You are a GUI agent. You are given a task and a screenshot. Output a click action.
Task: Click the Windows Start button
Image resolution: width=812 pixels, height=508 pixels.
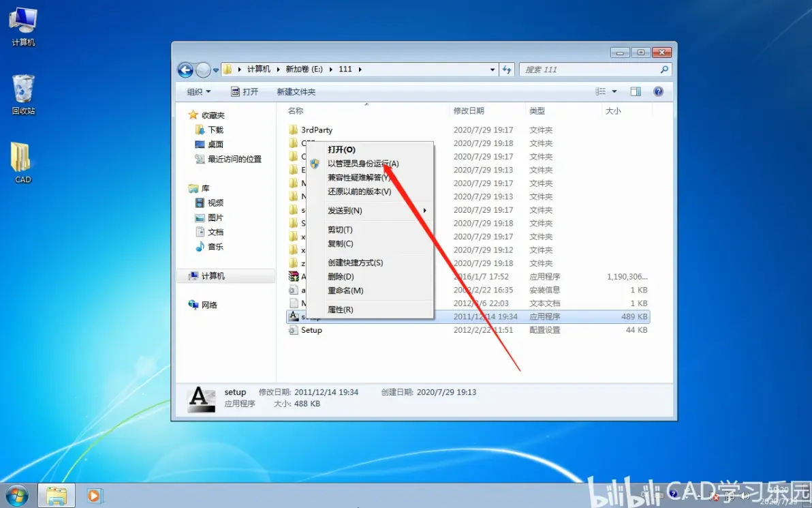pyautogui.click(x=16, y=496)
